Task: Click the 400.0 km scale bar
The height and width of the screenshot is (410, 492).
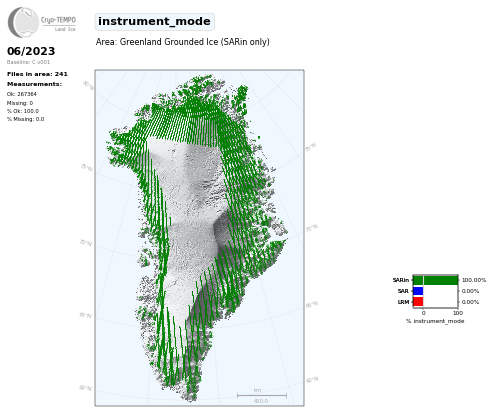Action: pyautogui.click(x=262, y=396)
